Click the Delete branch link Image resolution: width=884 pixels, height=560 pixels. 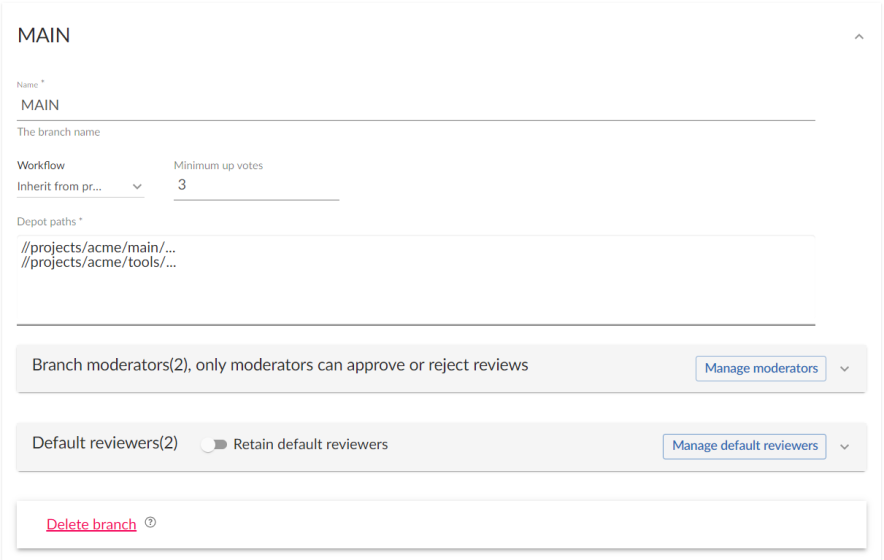91,524
